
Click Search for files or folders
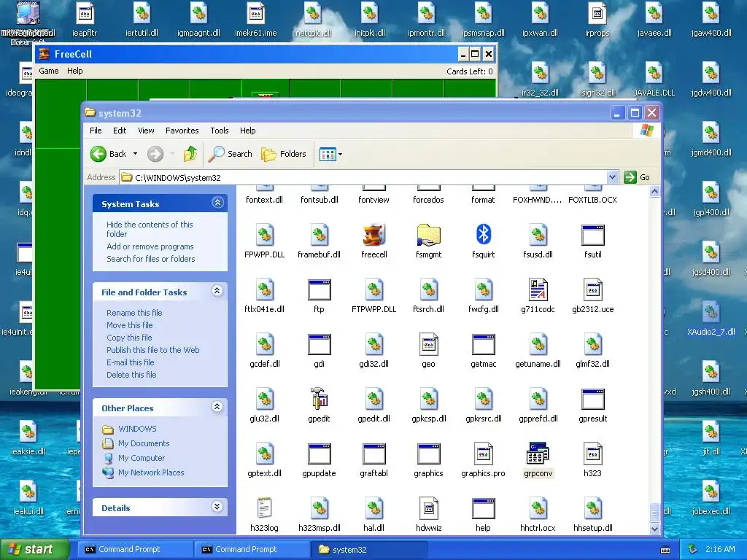(x=150, y=259)
